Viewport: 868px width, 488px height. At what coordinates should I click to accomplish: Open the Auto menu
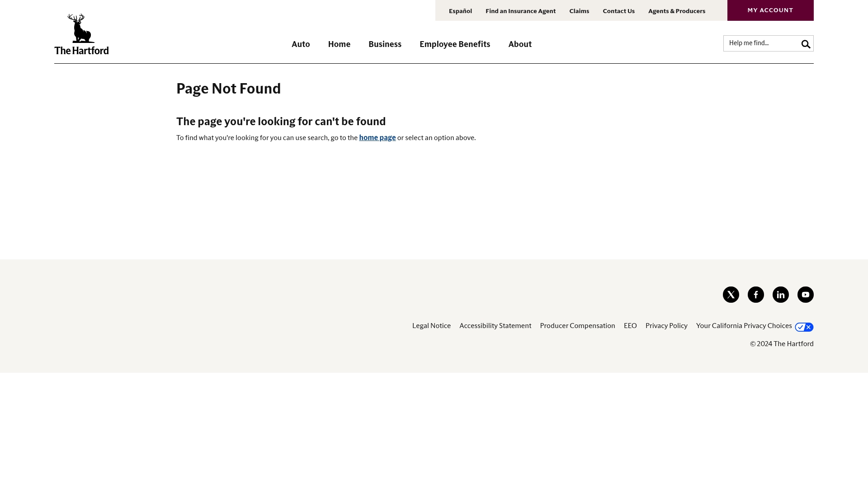[x=301, y=44]
